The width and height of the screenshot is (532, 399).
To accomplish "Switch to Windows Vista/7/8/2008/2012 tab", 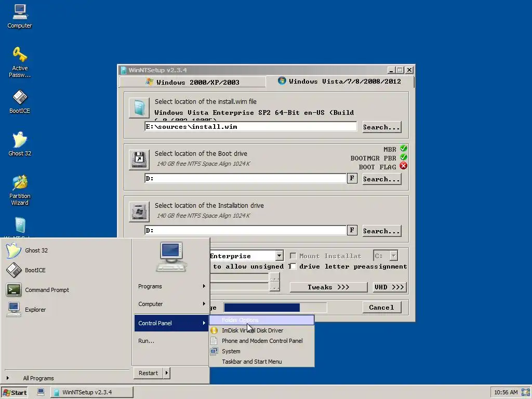I will [x=340, y=82].
